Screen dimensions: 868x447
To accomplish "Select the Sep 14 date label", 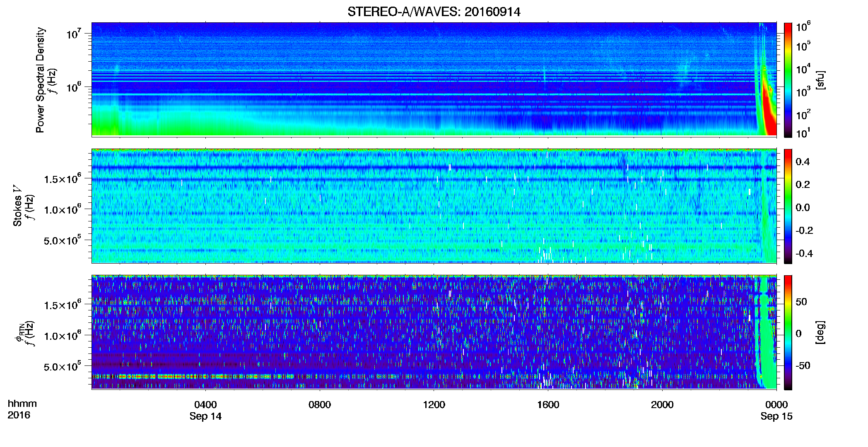I will click(x=205, y=416).
